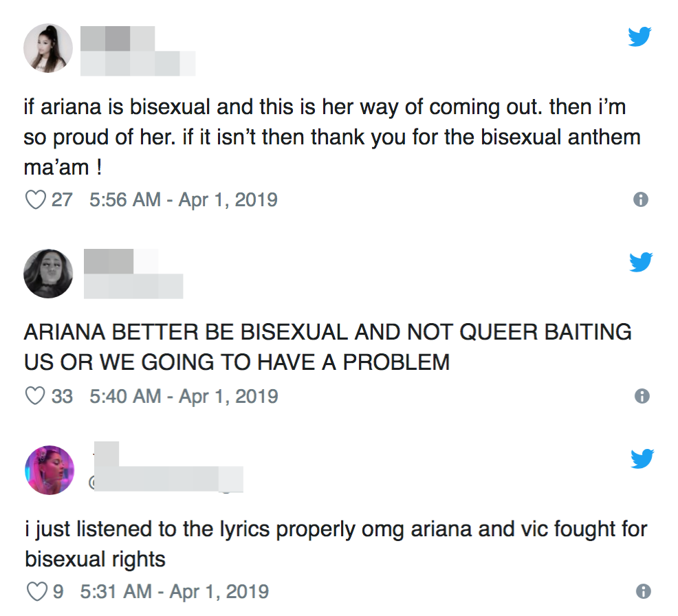Image resolution: width=678 pixels, height=616 pixels.
Task: Open info icon on the 5:56 AM tweet
Action: [x=641, y=199]
